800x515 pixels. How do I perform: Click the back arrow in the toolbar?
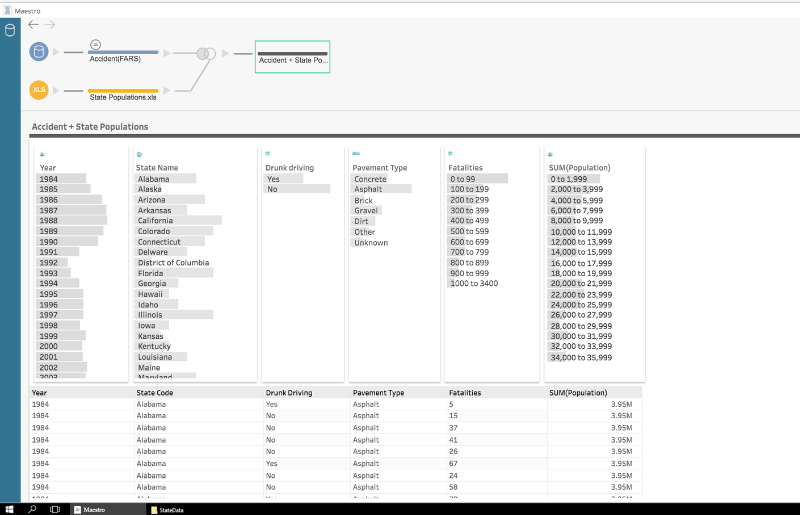[x=33, y=24]
